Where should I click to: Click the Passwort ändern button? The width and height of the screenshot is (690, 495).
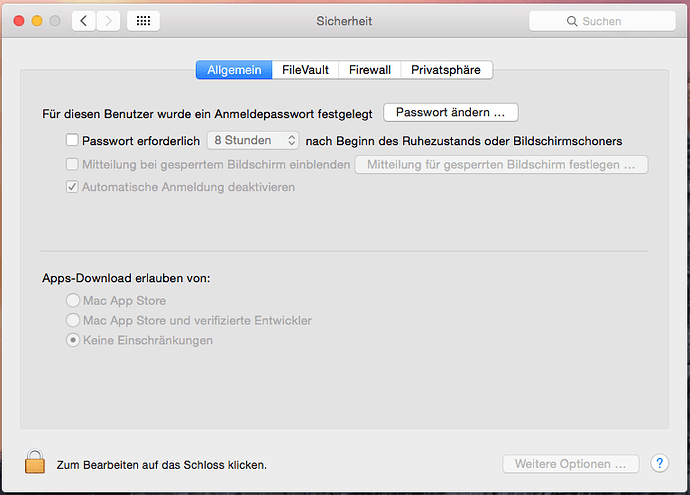(451, 113)
